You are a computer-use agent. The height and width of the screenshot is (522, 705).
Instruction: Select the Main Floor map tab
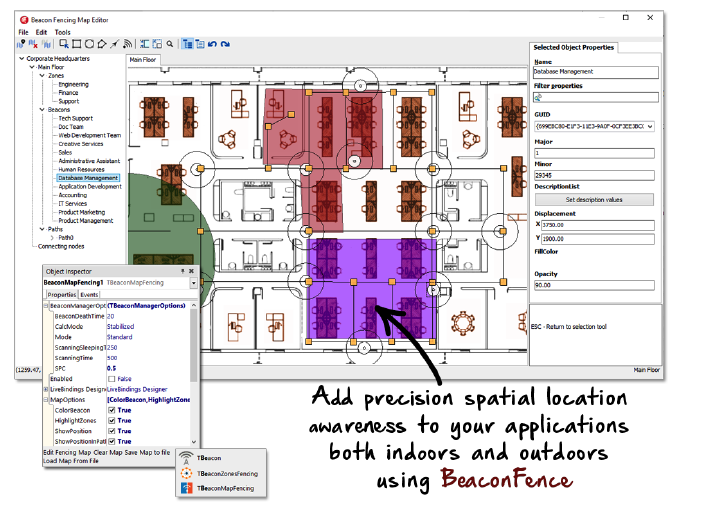click(143, 60)
